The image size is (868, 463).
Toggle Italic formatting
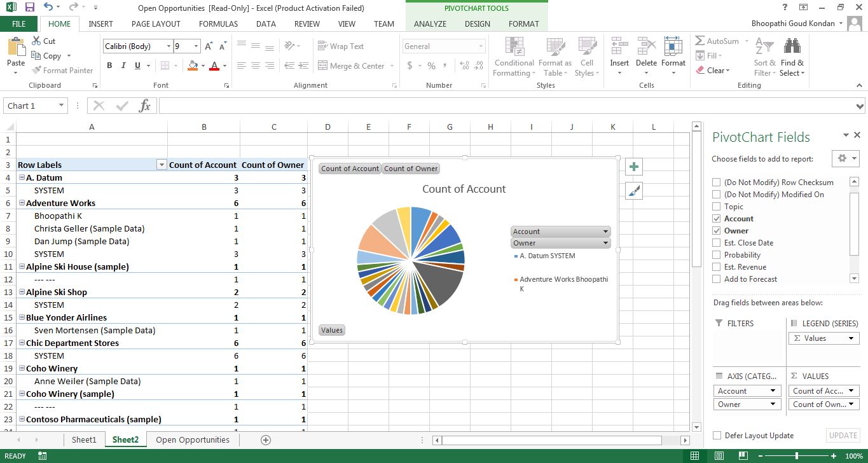point(123,66)
